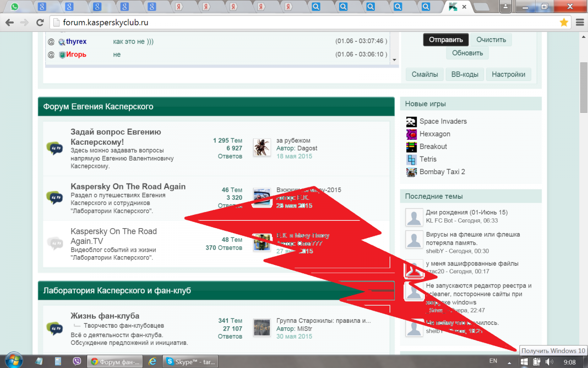Viewport: 588px width, 368px height.
Task: Click the shoutbox scroll-down arrow
Action: 394,60
